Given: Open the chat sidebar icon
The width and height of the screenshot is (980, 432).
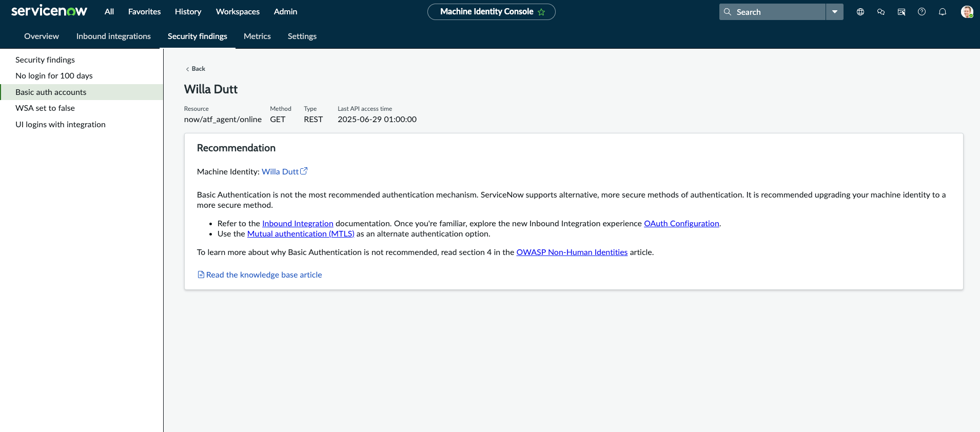Looking at the screenshot, I should 881,12.
